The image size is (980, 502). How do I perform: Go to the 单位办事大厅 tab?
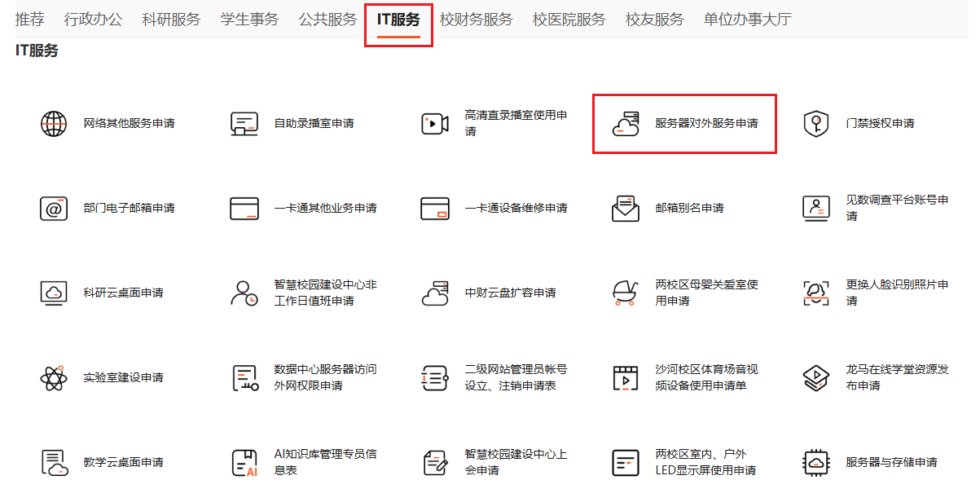click(x=747, y=19)
